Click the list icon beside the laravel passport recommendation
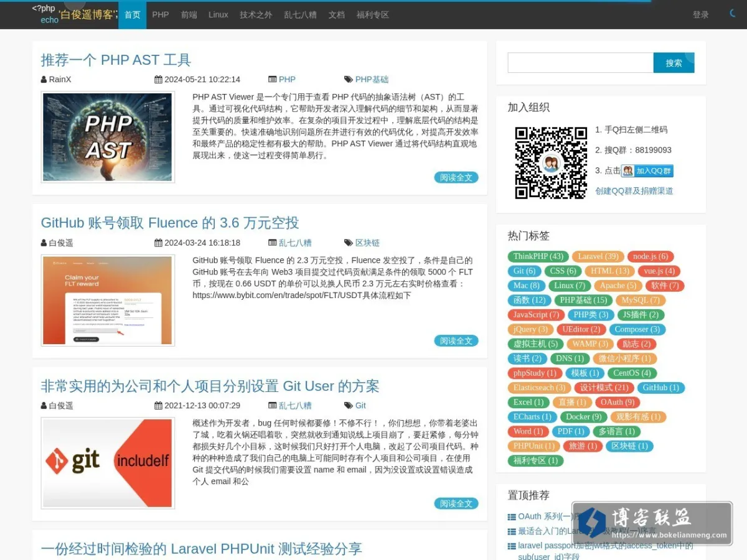This screenshot has height=560, width=747. [512, 546]
